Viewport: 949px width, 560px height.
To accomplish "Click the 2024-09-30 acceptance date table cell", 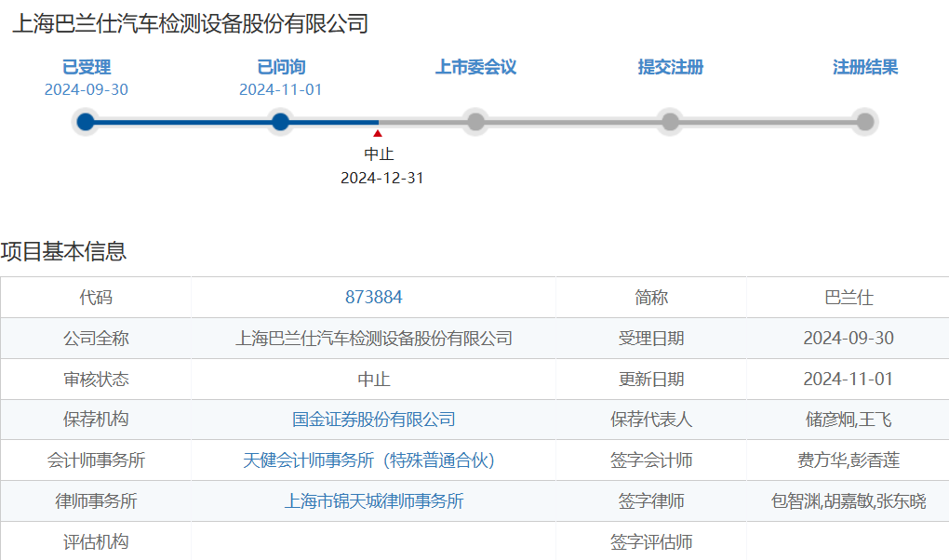I will point(848,339).
